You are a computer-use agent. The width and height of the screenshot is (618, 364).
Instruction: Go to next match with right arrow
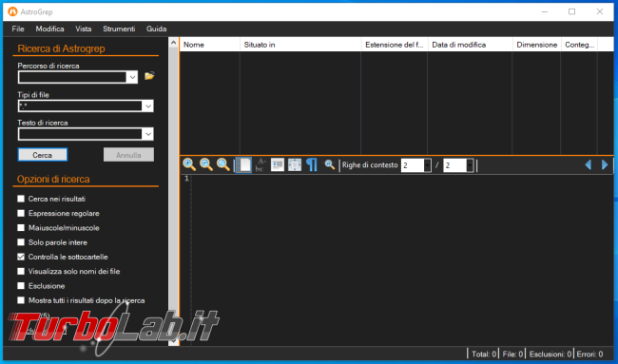pyautogui.click(x=605, y=164)
